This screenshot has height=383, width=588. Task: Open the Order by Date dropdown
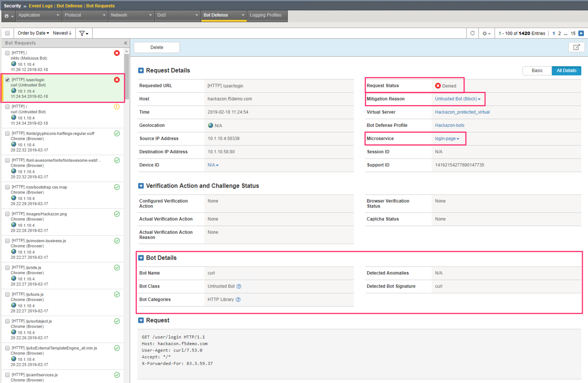pos(33,33)
